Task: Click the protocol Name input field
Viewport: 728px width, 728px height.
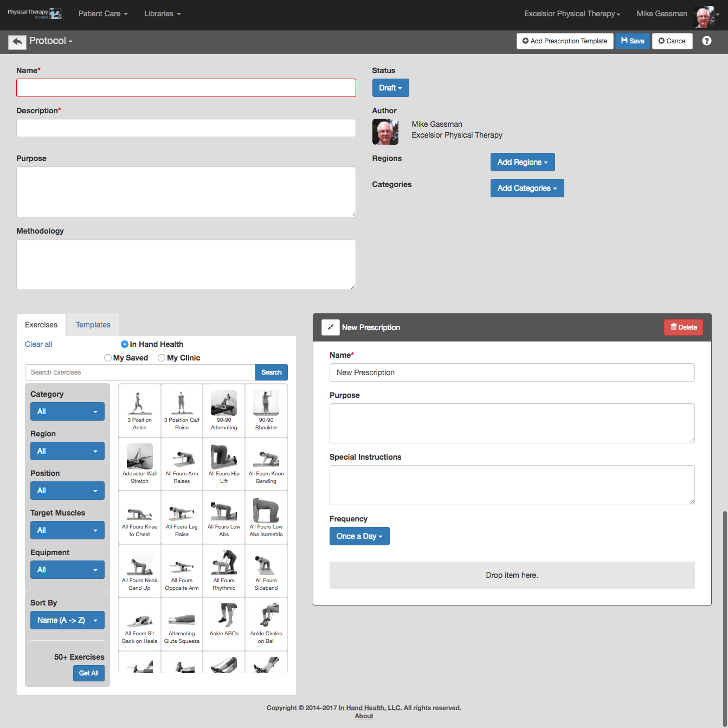Action: coord(186,88)
